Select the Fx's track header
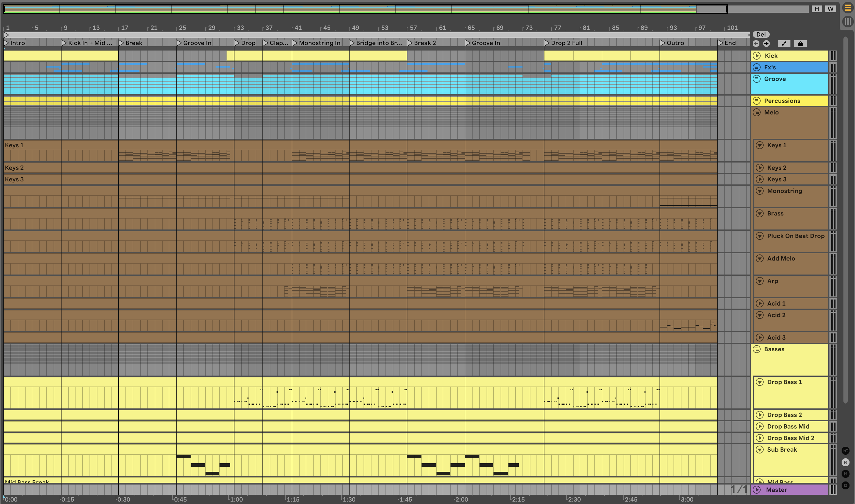 tap(795, 67)
